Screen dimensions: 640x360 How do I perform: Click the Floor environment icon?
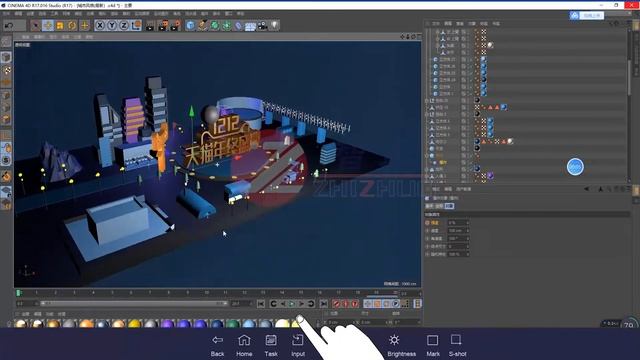251,26
